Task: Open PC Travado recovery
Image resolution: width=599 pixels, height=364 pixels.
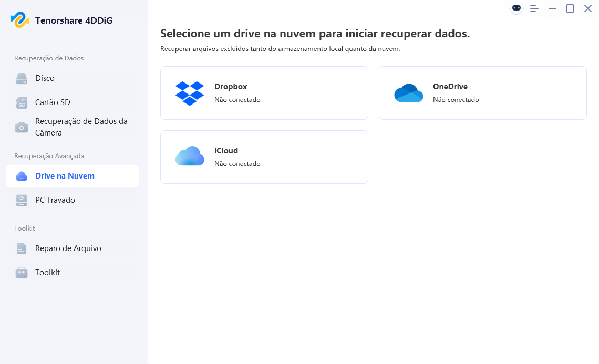Action: [21, 200]
